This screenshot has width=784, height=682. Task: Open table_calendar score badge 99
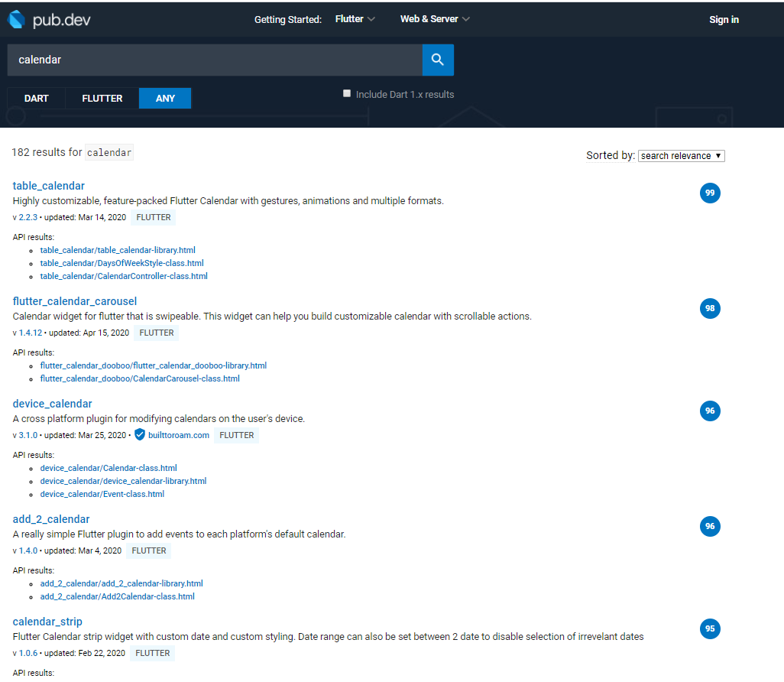point(710,193)
